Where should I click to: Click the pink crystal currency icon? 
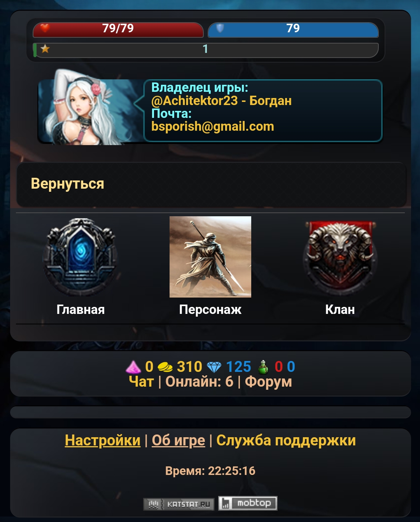tap(133, 367)
